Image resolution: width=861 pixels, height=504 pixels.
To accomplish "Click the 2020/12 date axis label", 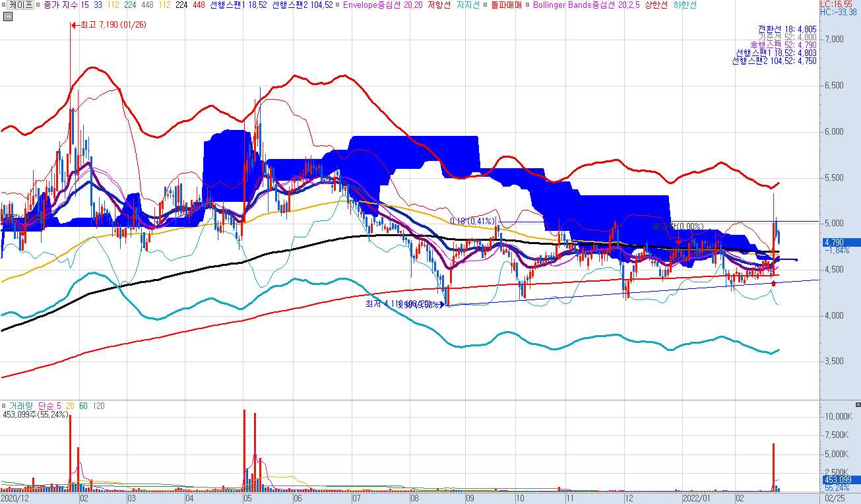I will (14, 499).
